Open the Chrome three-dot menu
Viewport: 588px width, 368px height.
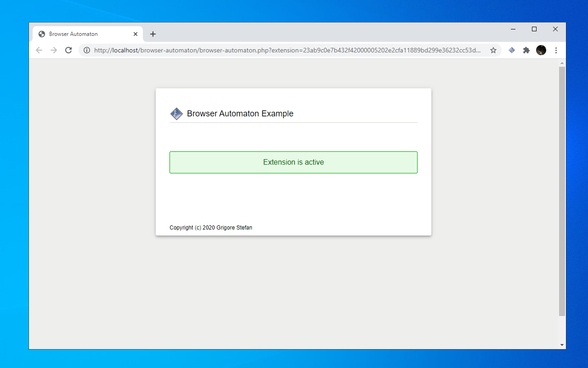(x=556, y=50)
